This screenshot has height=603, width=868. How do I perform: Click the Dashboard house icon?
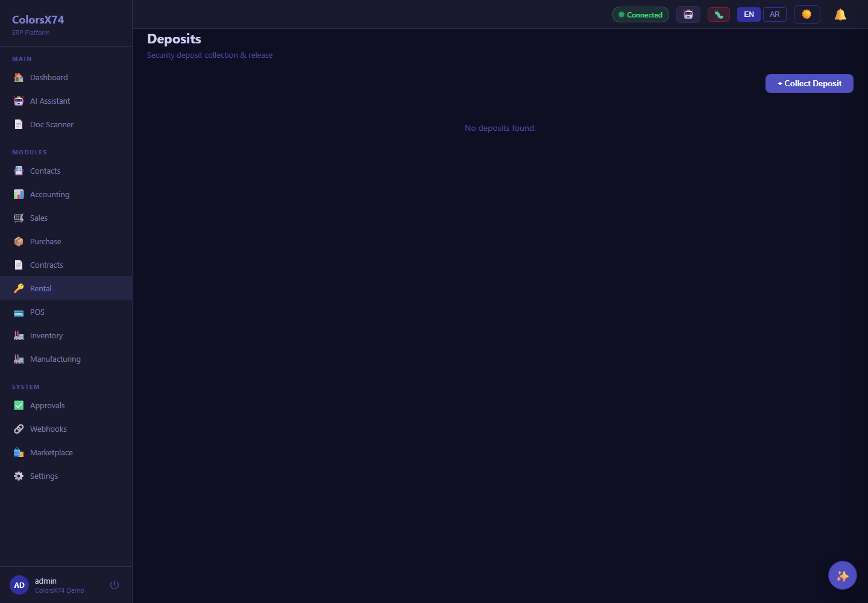(19, 77)
